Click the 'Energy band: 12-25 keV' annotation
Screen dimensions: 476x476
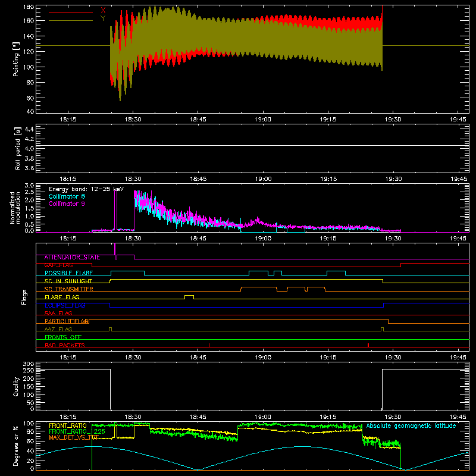click(86, 189)
